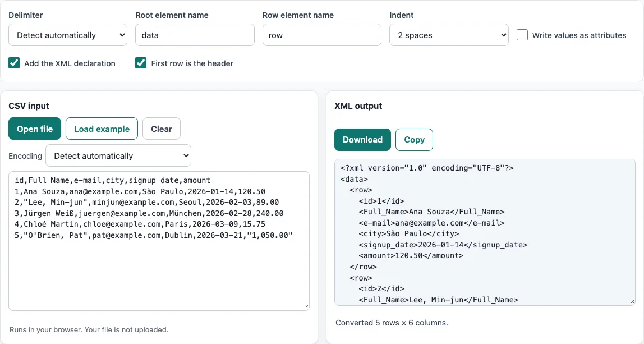Click the CSV row for O'Brien, Pat
The height and width of the screenshot is (344, 644).
coord(154,236)
